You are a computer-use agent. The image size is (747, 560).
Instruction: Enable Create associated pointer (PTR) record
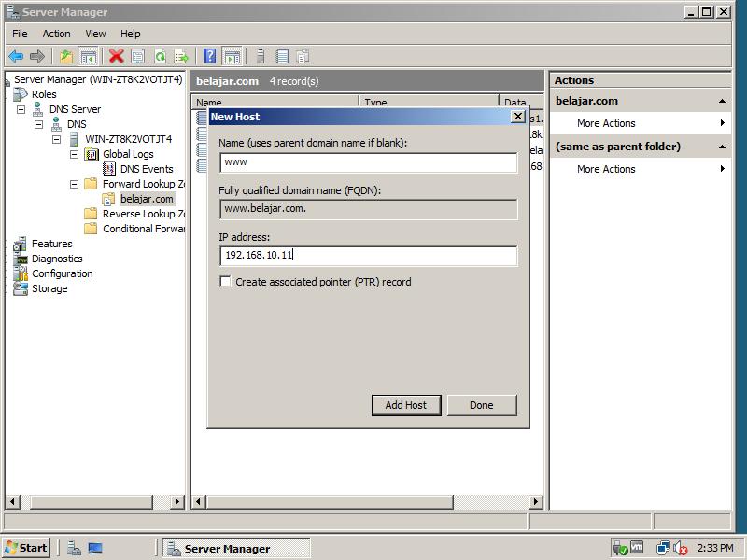225,282
